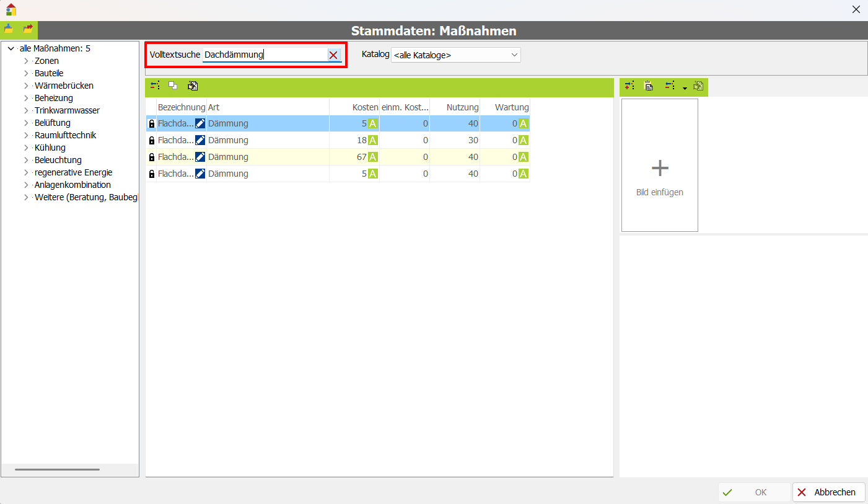Image resolution: width=868 pixels, height=504 pixels.
Task: Click the duplicate icon above the measures table
Action: [x=173, y=86]
